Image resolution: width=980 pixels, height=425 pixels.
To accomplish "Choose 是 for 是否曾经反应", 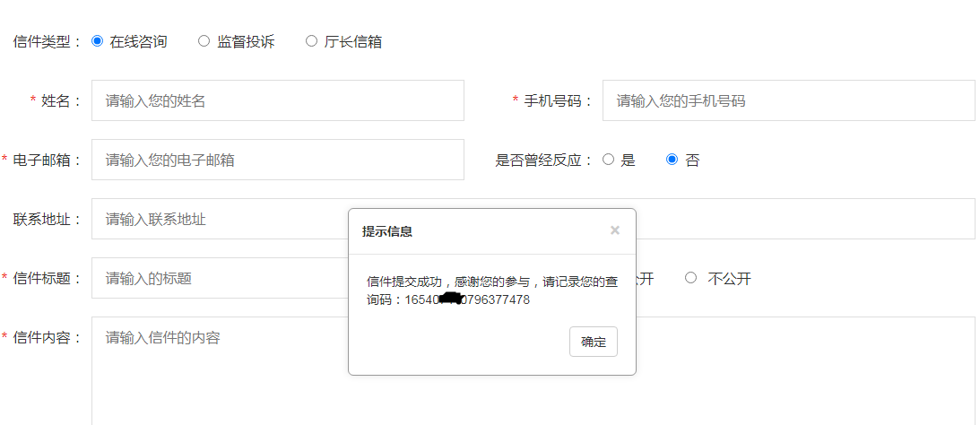I will 608,160.
